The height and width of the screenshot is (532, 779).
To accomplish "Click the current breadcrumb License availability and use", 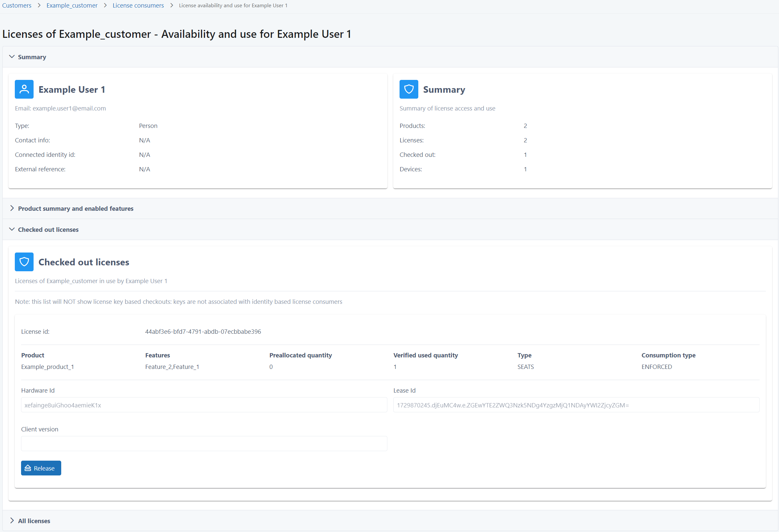I will [x=233, y=5].
